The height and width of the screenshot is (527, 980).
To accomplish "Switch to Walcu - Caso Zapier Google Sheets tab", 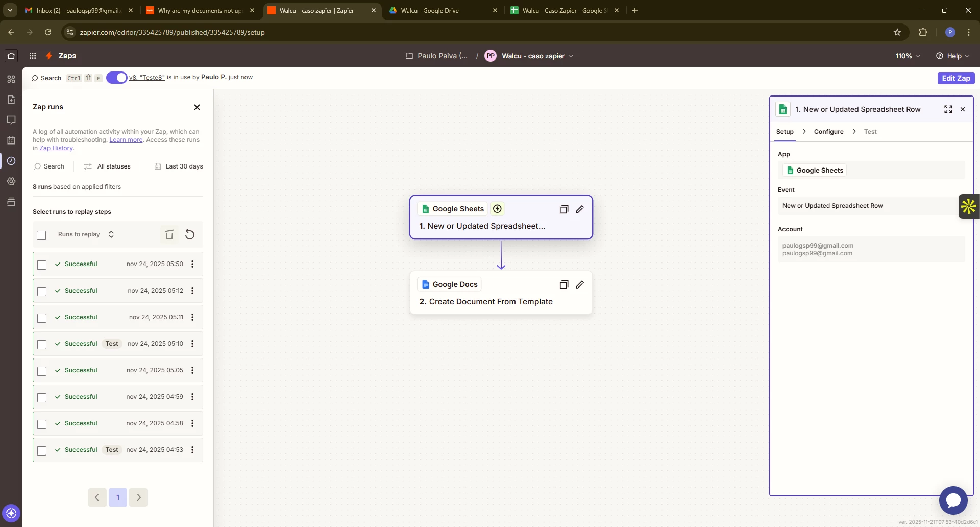I will coord(565,10).
